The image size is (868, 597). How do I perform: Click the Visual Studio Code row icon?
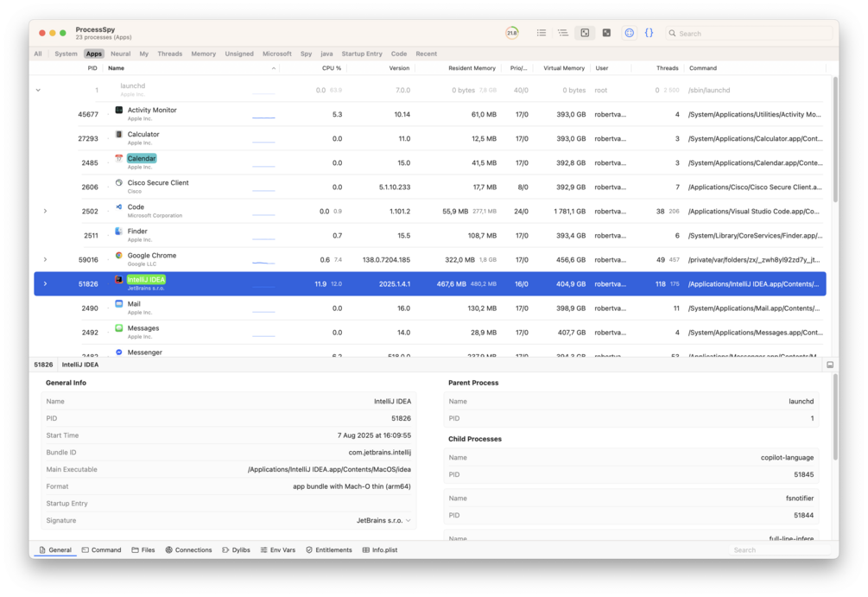pyautogui.click(x=119, y=207)
